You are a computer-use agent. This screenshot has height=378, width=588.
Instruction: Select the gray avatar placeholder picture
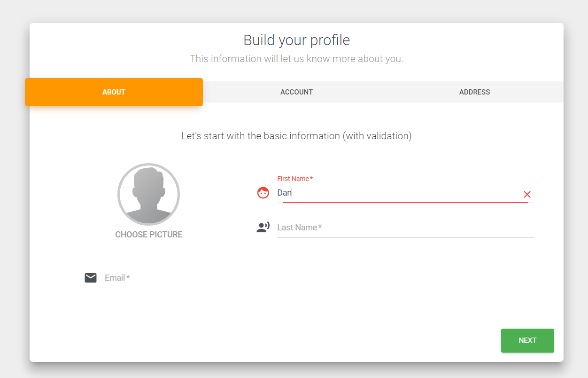tap(148, 194)
